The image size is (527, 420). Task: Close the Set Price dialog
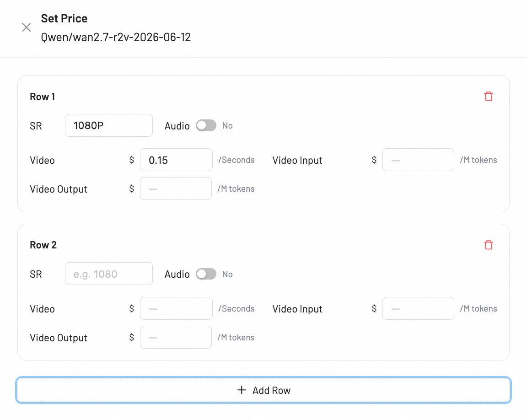coord(26,27)
